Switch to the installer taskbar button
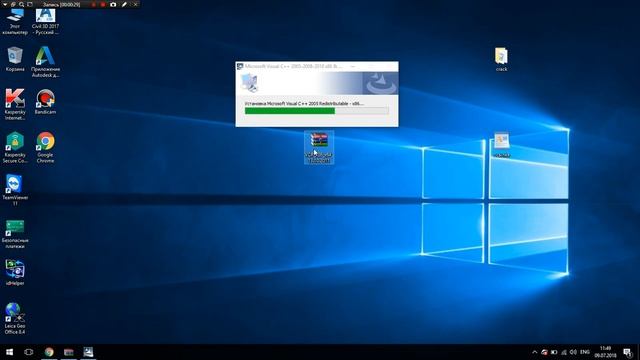The width and height of the screenshot is (640, 360). click(88, 352)
